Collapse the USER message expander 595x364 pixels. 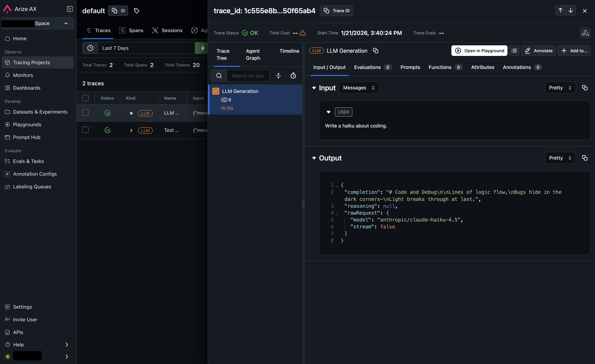pyautogui.click(x=328, y=112)
